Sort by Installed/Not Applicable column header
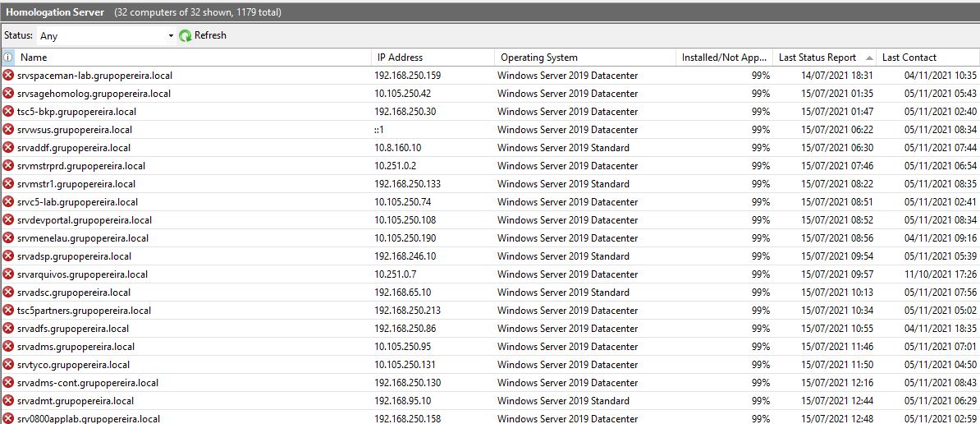The width and height of the screenshot is (980, 424). [725, 58]
